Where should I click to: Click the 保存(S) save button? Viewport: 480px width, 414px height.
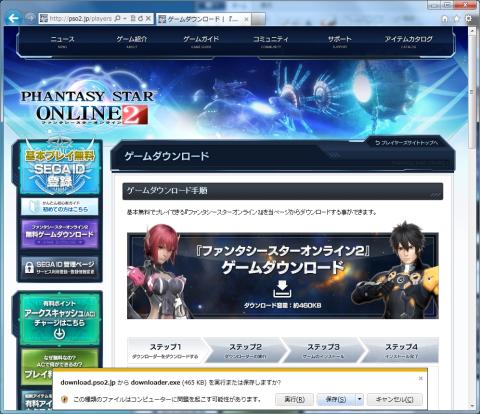pos(336,399)
